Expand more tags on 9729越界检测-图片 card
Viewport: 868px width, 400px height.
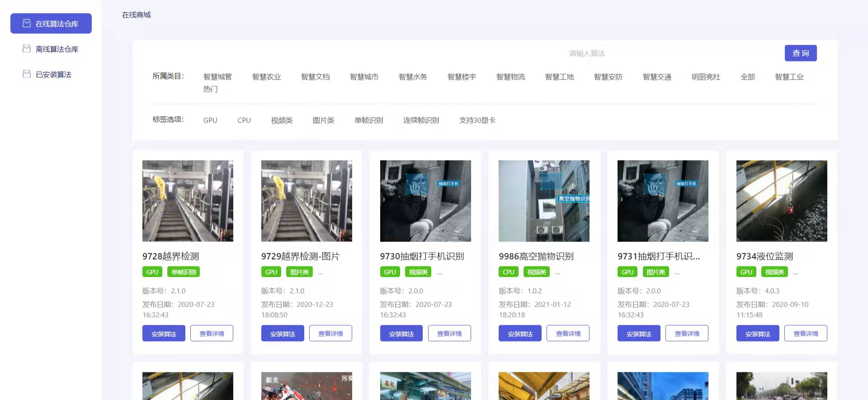click(x=321, y=273)
